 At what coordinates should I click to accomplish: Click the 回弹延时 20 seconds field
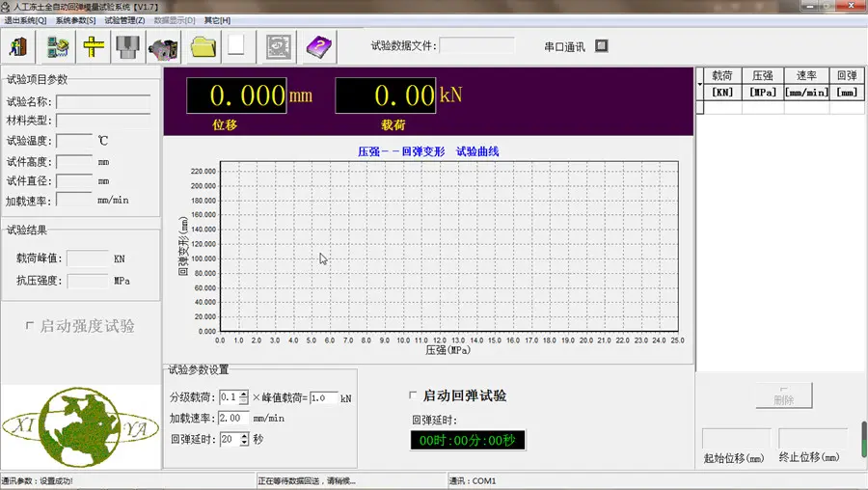tap(231, 439)
